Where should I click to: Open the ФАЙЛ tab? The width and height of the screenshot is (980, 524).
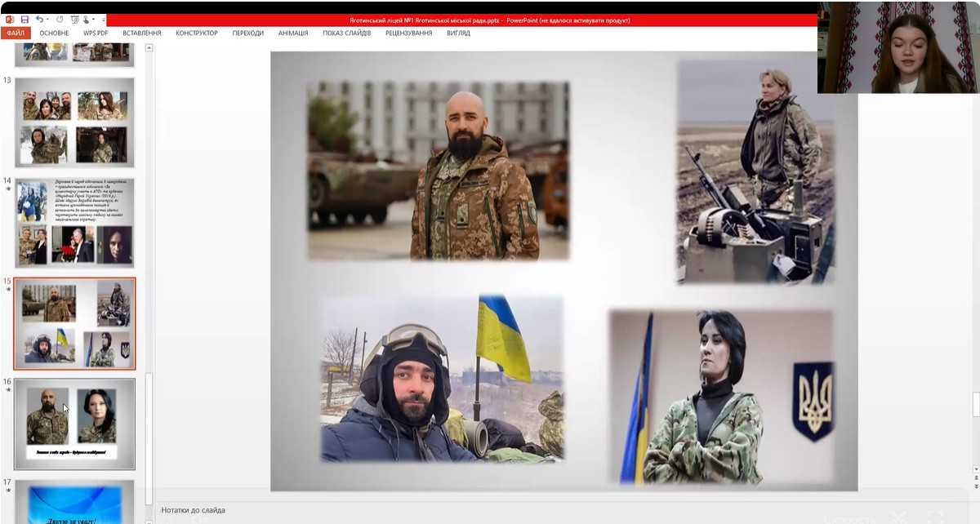(15, 33)
